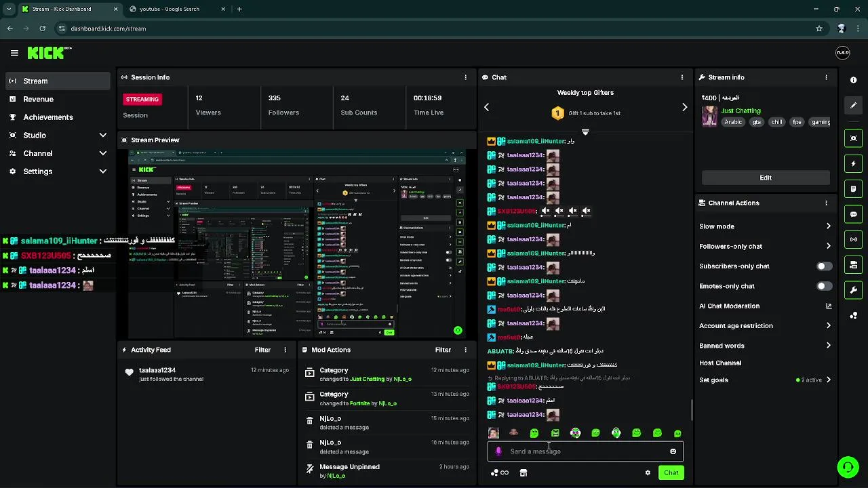Open a new browser tab
Viewport: 868px width, 488px height.
239,9
